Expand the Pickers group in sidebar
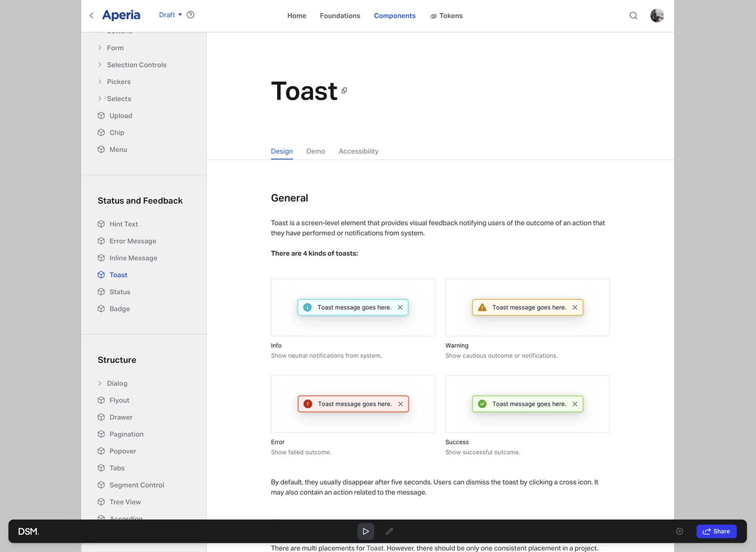 (100, 82)
